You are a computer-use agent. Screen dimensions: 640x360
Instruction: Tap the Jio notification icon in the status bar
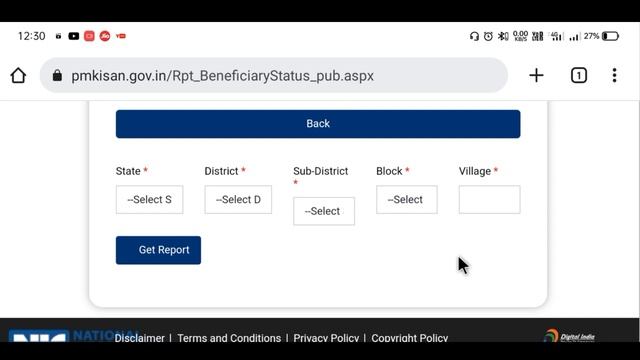(x=105, y=36)
